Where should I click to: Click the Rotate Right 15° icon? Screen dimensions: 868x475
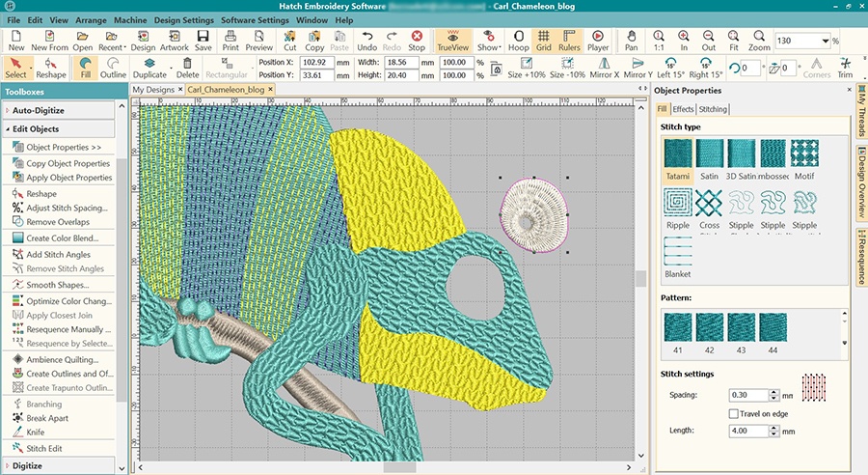[705, 68]
